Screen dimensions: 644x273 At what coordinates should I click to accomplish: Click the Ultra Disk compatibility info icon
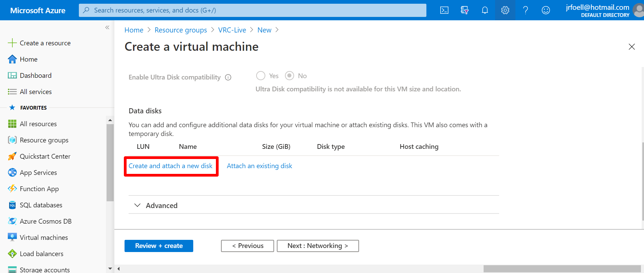(228, 77)
